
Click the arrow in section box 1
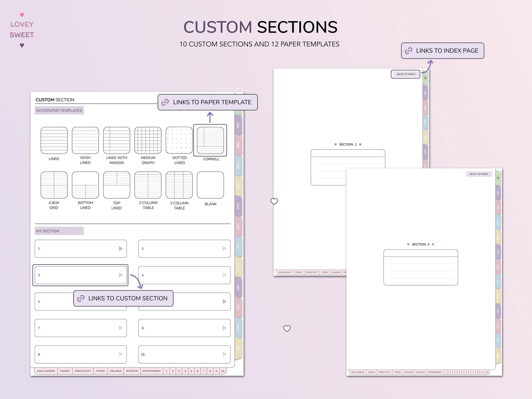coord(121,249)
